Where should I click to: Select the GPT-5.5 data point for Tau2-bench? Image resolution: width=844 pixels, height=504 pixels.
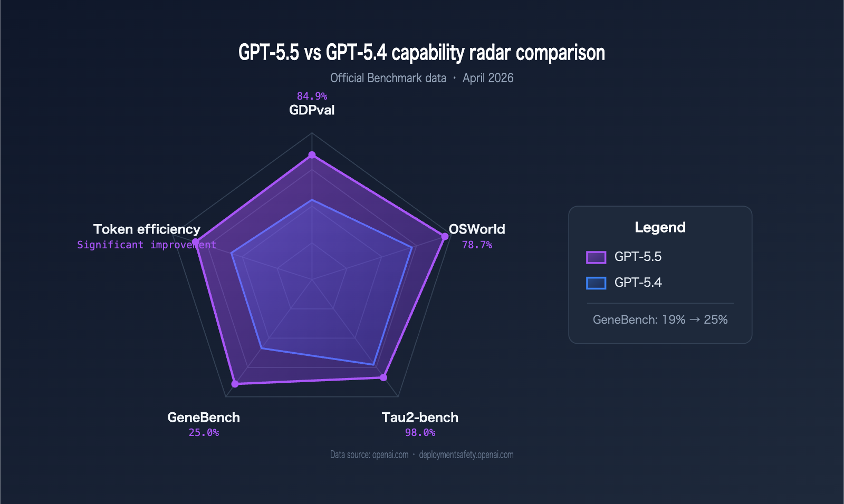point(383,377)
